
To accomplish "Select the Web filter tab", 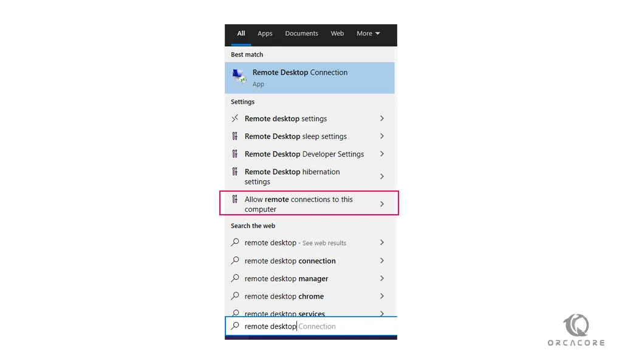I will [x=337, y=33].
